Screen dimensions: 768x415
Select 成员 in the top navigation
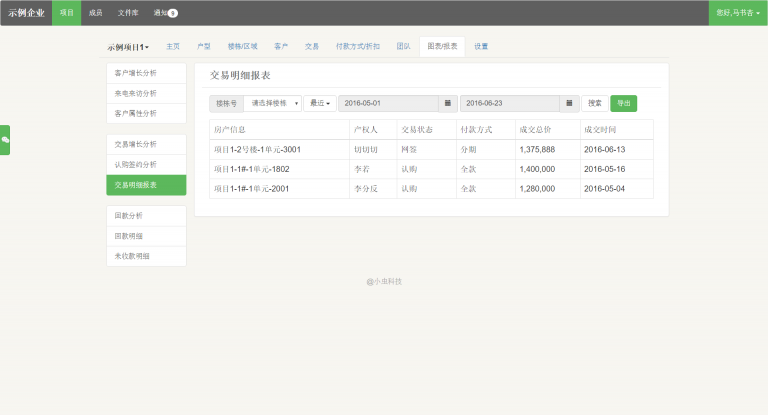pos(95,13)
